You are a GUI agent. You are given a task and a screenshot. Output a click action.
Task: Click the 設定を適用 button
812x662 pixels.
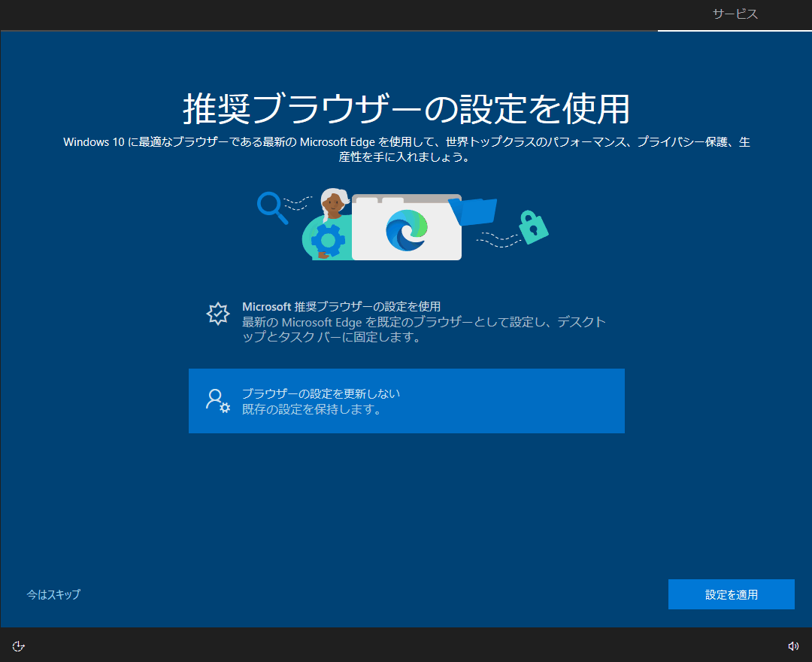click(732, 594)
